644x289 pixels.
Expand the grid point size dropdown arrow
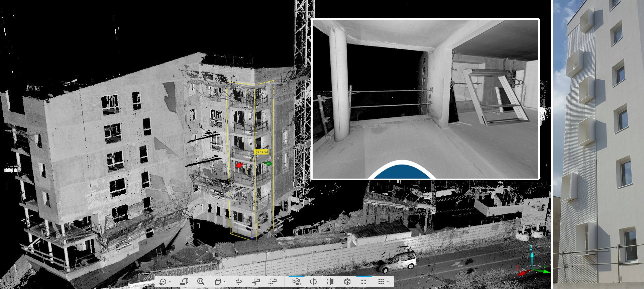click(388, 282)
